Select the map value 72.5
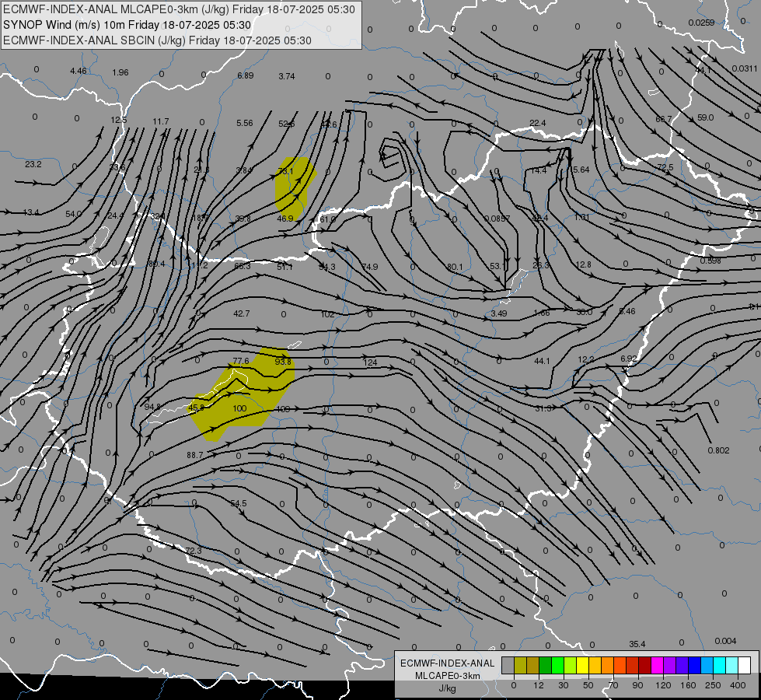This screenshot has width=761, height=700. pos(665,167)
